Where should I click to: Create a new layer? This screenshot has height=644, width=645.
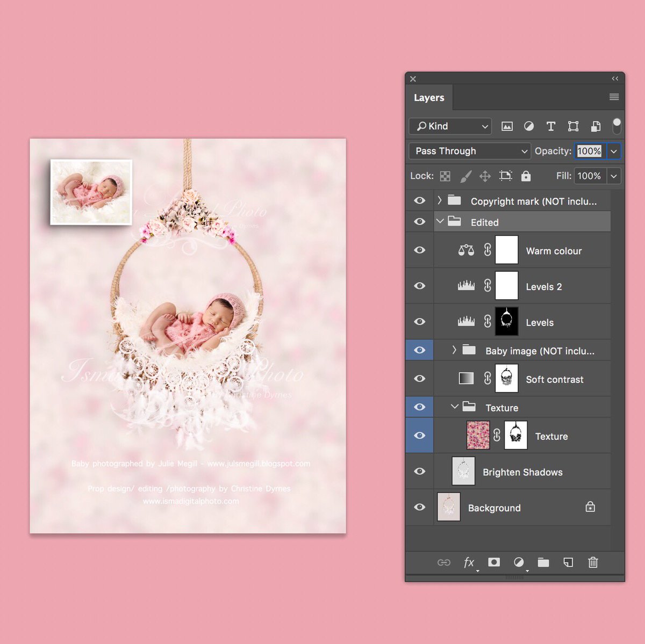point(568,562)
